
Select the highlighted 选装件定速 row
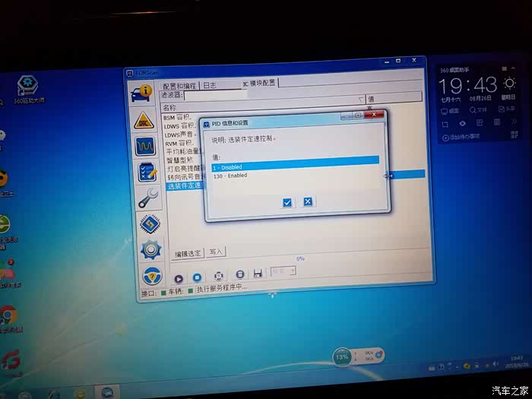[186, 186]
